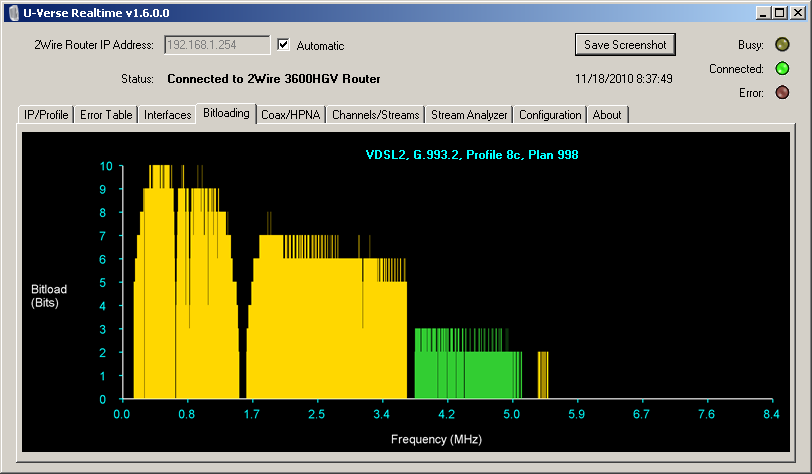Minimize the U-Verse Realtime window
The height and width of the screenshot is (474, 812).
[x=764, y=11]
